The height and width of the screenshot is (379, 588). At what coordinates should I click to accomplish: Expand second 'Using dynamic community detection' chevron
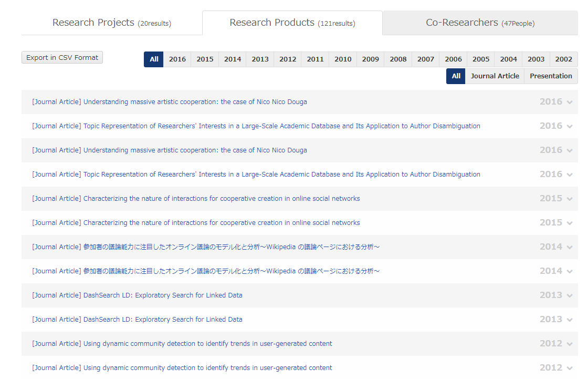(x=570, y=368)
